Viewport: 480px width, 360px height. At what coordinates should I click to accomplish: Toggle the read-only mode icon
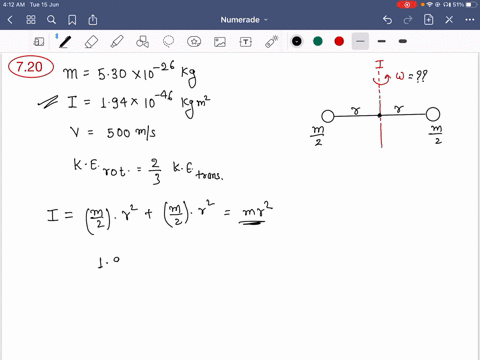[39, 42]
